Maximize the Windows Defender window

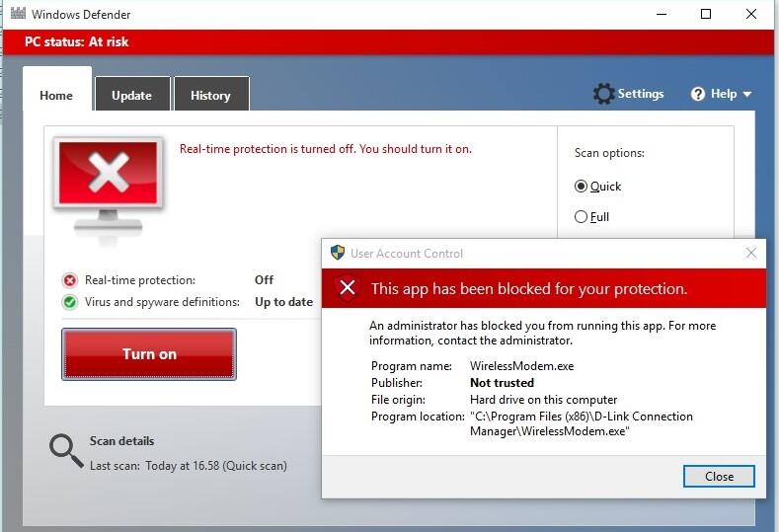(706, 14)
